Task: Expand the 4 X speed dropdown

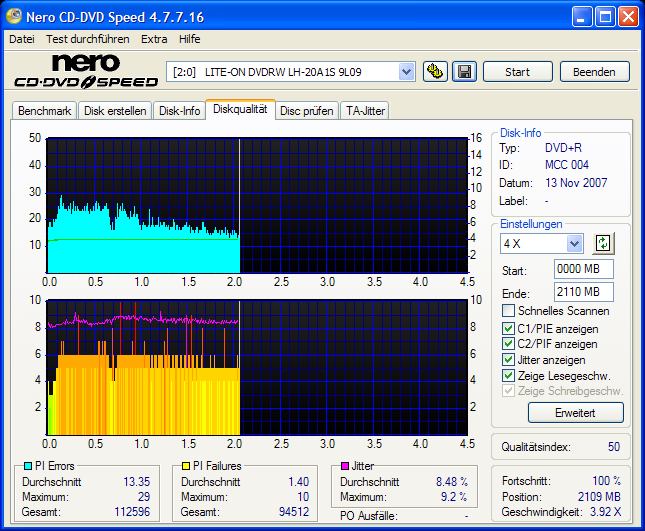Action: pos(574,243)
